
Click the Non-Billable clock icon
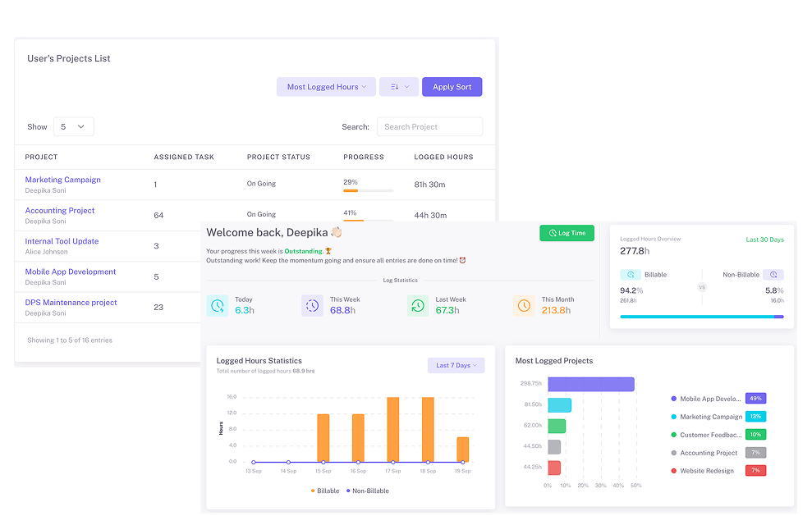774,274
